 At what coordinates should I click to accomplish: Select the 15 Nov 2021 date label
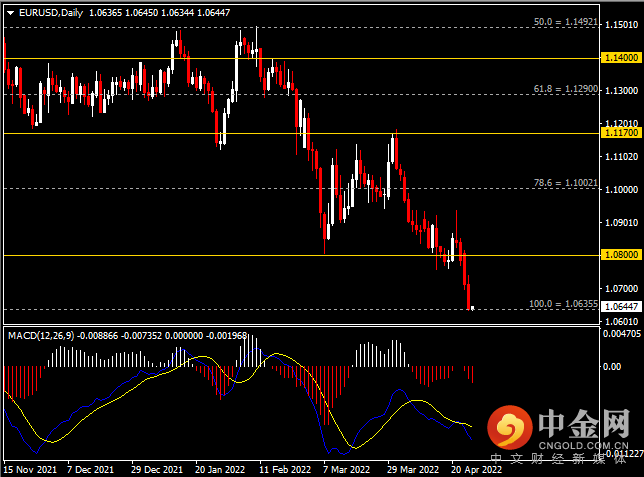coord(30,469)
